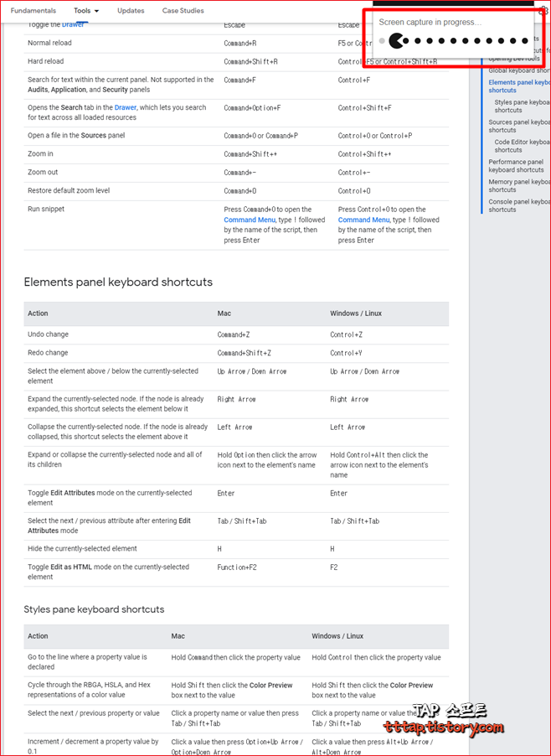The image size is (551, 756).
Task: Go to Memory panel keyboard shortcuts sidebar link
Action: (519, 185)
